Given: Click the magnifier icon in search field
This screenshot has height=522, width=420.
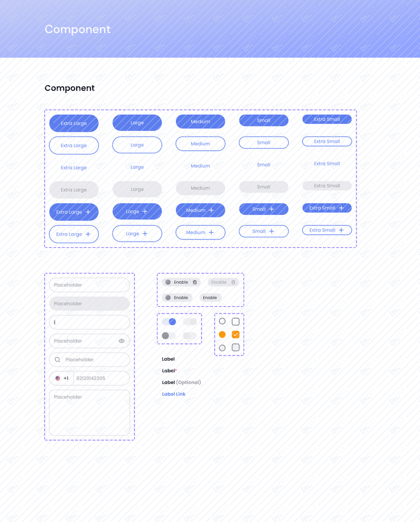Looking at the screenshot, I should (x=57, y=360).
